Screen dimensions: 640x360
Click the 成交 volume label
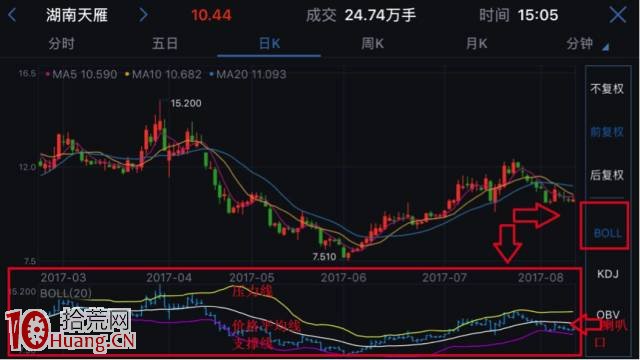pyautogui.click(x=321, y=16)
